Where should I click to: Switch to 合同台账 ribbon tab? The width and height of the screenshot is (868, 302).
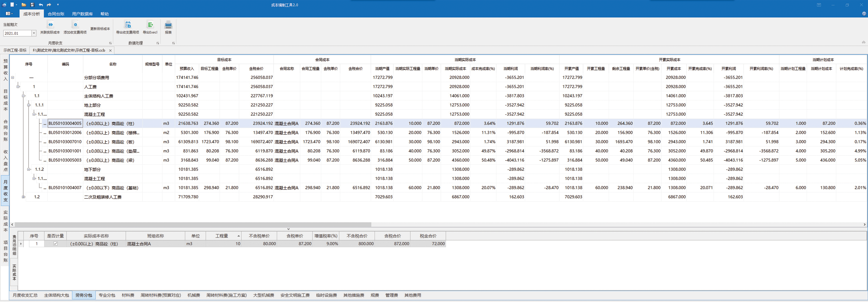point(56,14)
